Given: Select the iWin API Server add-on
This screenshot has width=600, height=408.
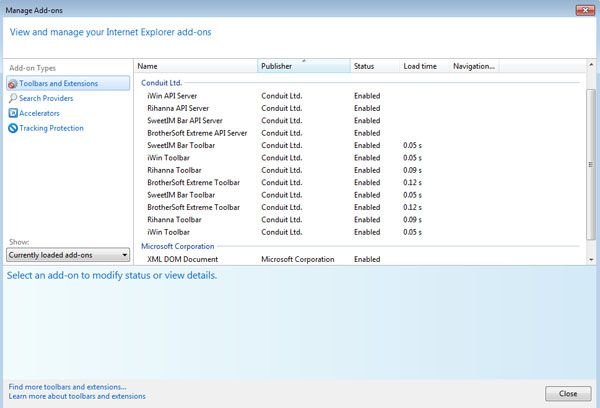Looking at the screenshot, I should tap(172, 96).
